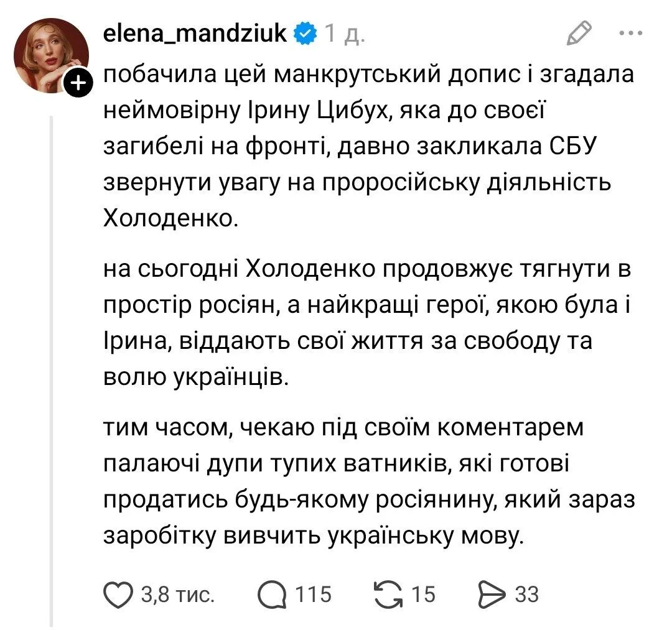672x630 pixels.
Task: Click the 33 shares count
Action: [x=526, y=595]
